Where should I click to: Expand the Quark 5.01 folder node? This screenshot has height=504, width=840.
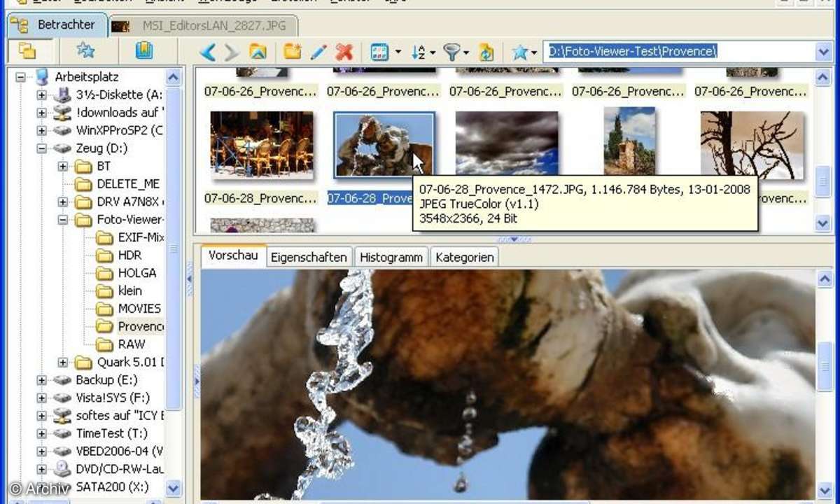[x=63, y=362]
